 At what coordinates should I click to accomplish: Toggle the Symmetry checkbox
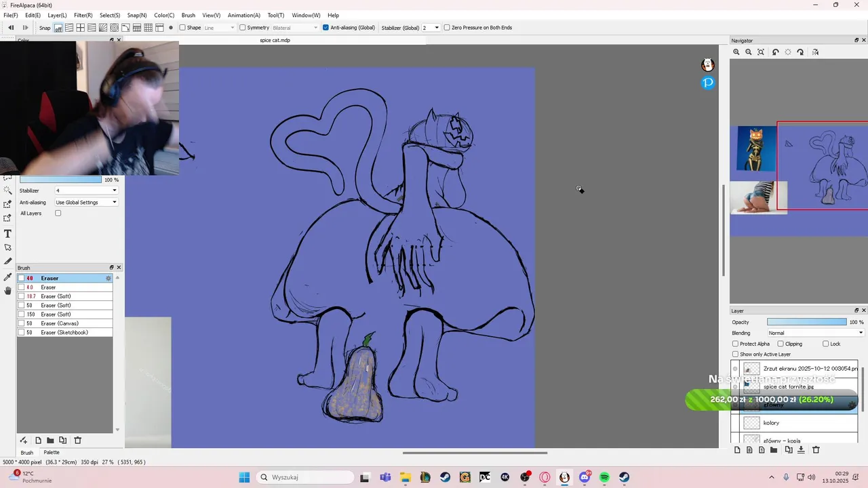(243, 28)
